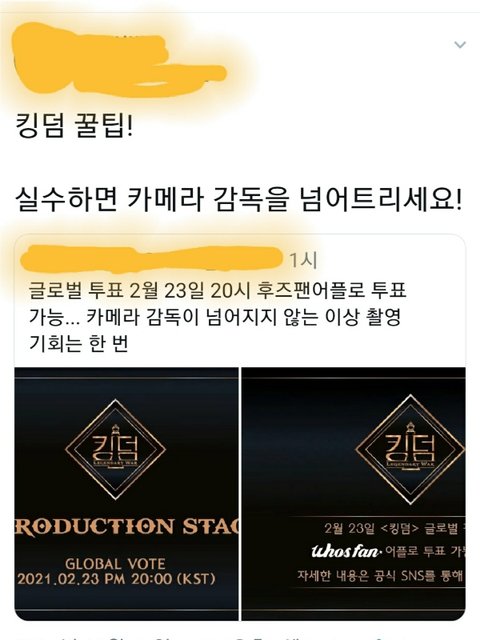This screenshot has height=640, width=480.
Task: Open the tweet options chevron menu
Action: (x=460, y=44)
